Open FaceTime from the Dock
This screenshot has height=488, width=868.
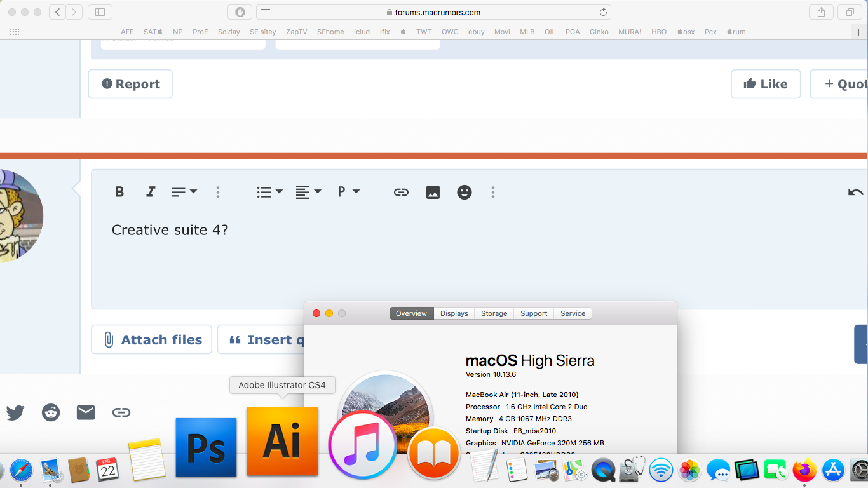(776, 471)
